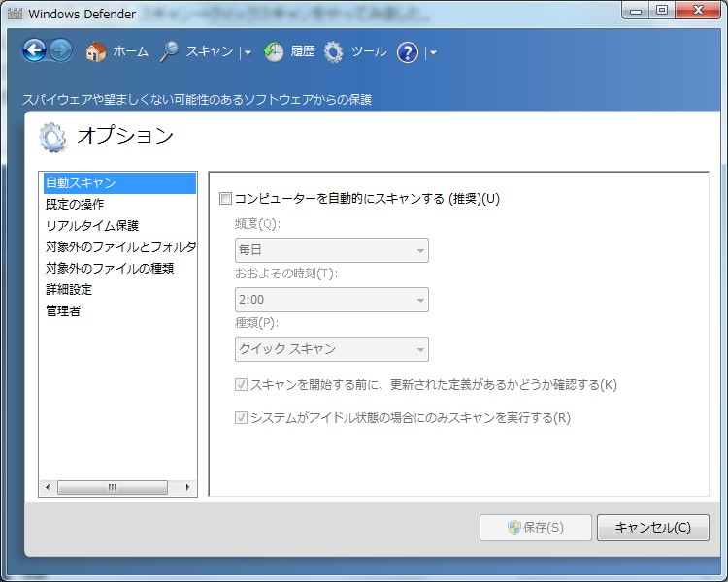728x582 pixels.
Task: Click the 保存(S) save button
Action: coord(535,528)
